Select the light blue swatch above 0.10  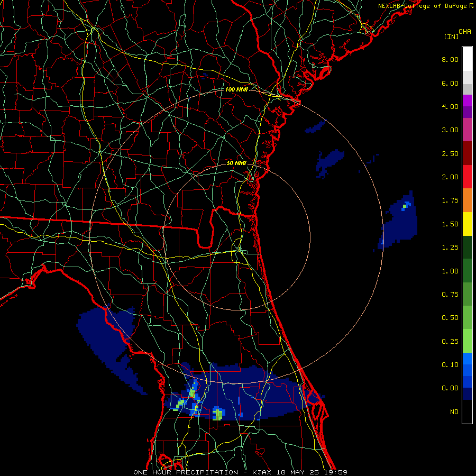coord(467,359)
